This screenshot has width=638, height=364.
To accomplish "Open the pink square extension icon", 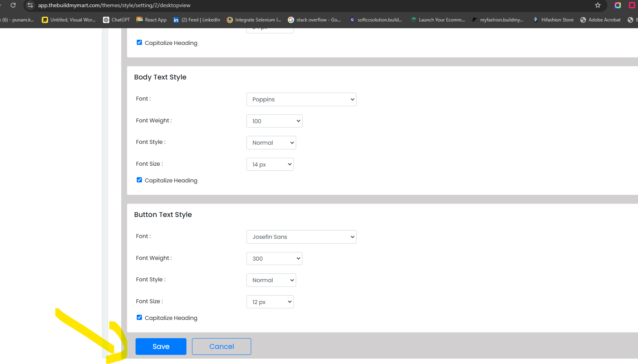I will (x=632, y=5).
